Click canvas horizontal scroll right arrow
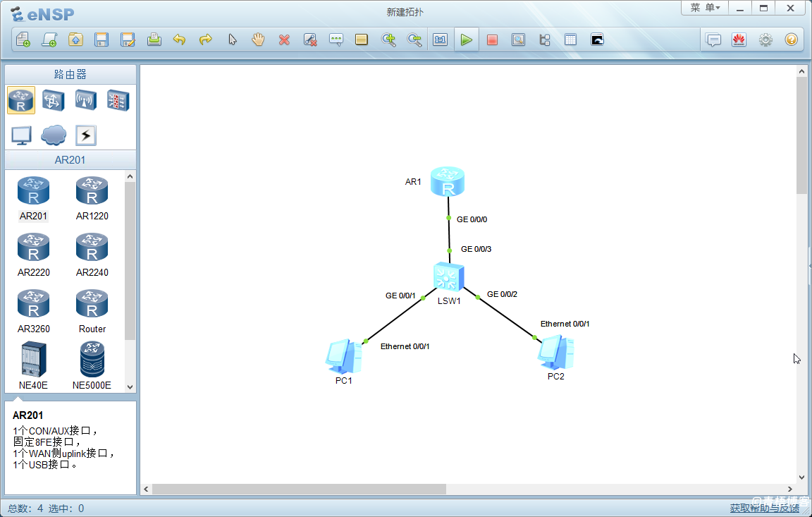This screenshot has height=517, width=812. [x=789, y=489]
